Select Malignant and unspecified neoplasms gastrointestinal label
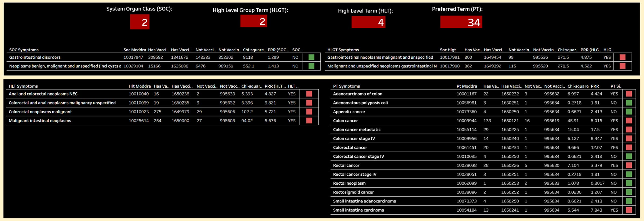644x221 pixels. (382, 66)
